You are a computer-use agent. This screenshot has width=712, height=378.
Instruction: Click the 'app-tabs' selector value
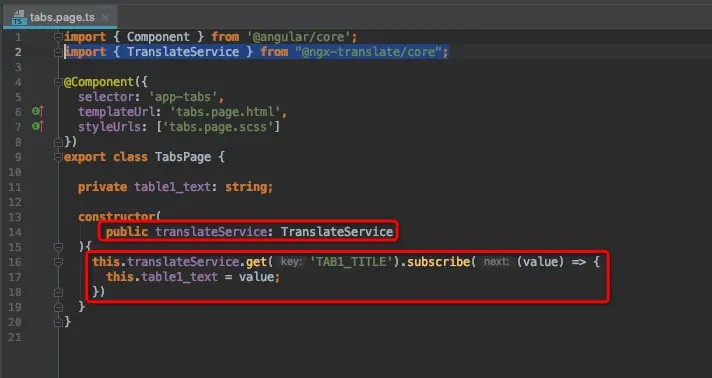tap(183, 97)
